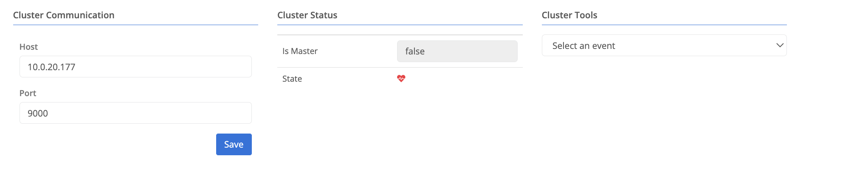The height and width of the screenshot is (188, 868).
Task: Focus the Host input field
Action: (135, 67)
